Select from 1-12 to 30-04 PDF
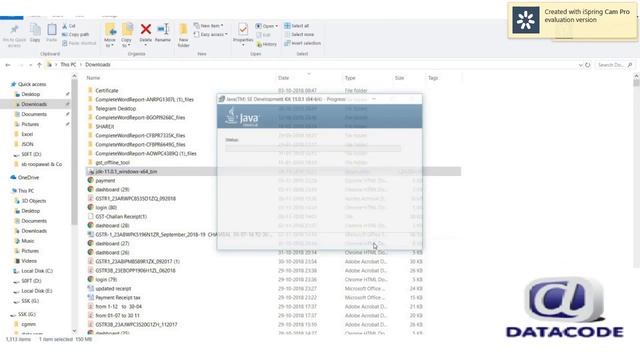The width and height of the screenshot is (640, 360). [118, 307]
